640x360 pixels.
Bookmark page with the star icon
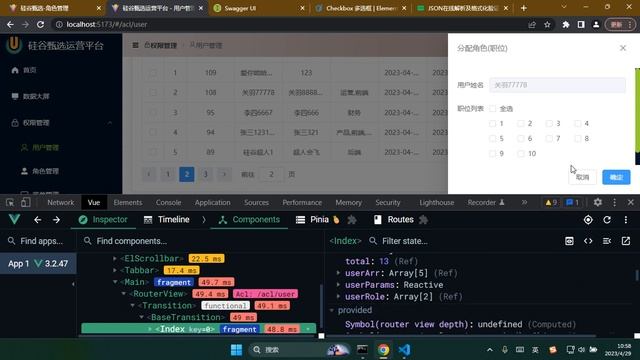point(547,24)
